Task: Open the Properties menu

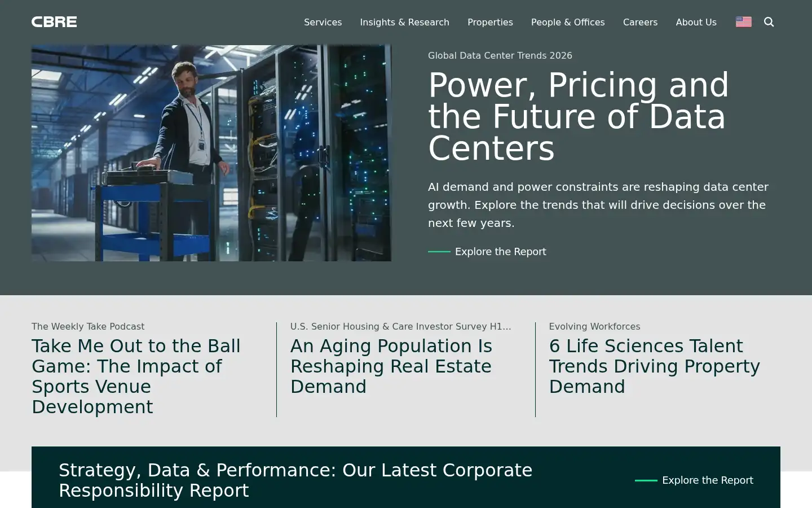Action: click(490, 22)
